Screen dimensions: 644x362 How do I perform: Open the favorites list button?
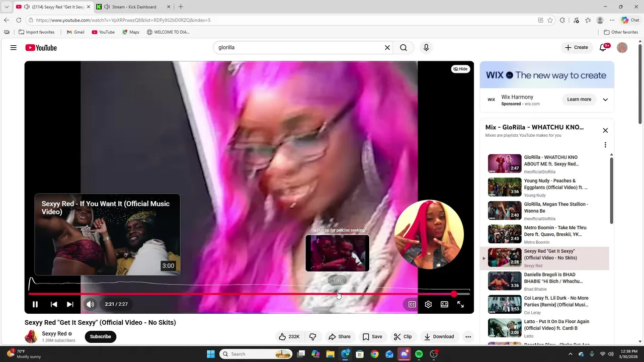[588, 20]
